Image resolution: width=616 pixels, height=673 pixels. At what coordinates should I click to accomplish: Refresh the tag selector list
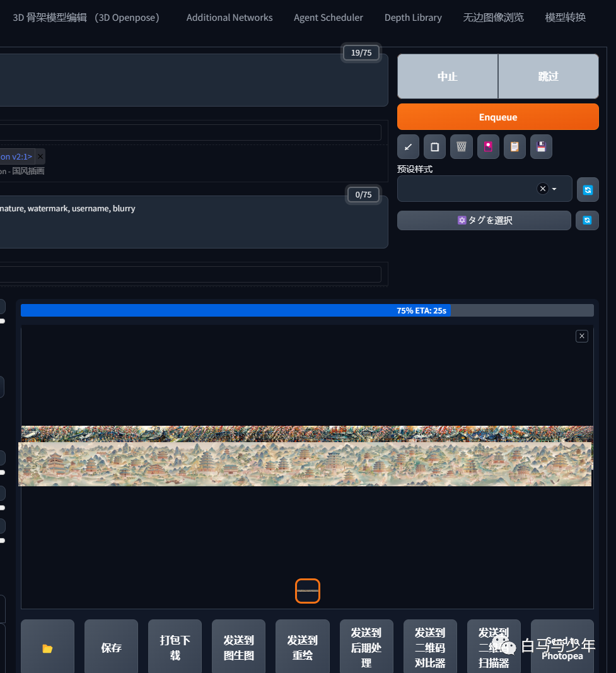click(x=587, y=220)
